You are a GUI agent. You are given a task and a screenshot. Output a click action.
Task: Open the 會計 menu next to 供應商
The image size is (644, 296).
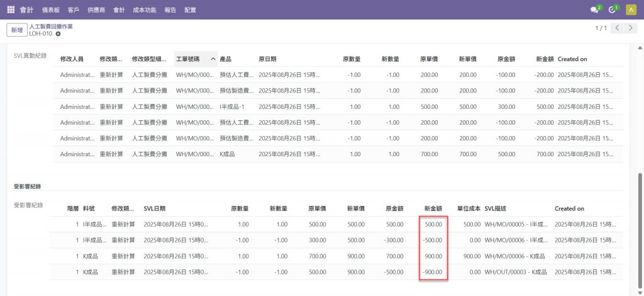click(x=119, y=10)
